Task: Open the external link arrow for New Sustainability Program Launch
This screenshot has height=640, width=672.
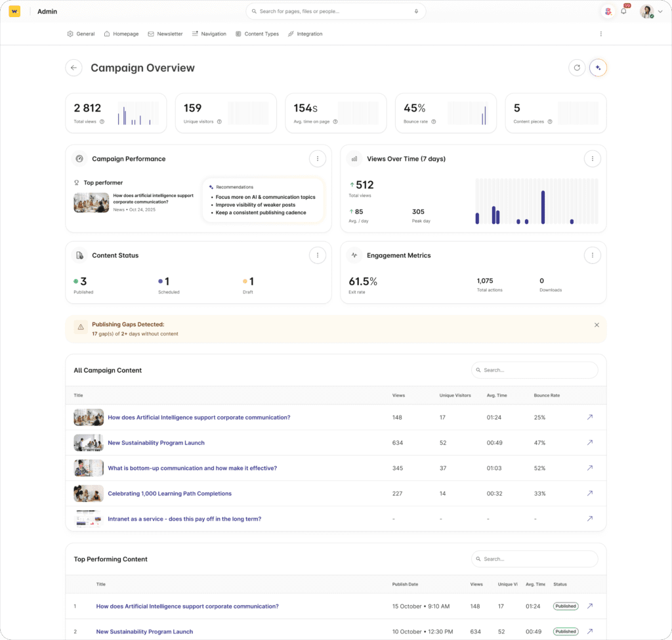Action: (x=589, y=442)
